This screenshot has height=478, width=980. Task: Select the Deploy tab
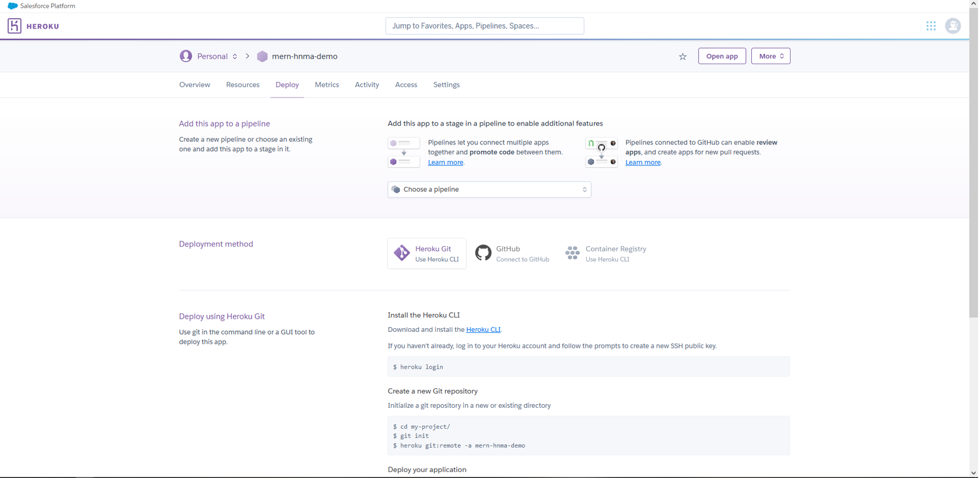(x=287, y=85)
